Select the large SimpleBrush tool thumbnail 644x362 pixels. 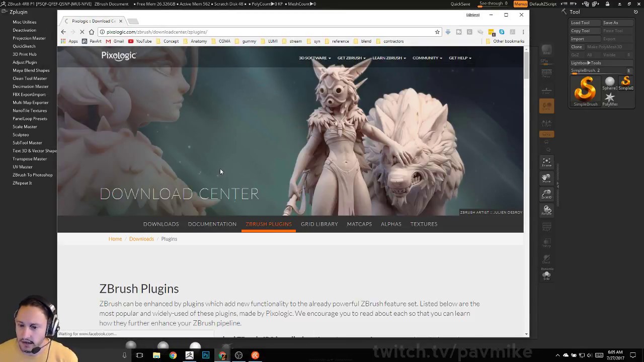tap(585, 90)
